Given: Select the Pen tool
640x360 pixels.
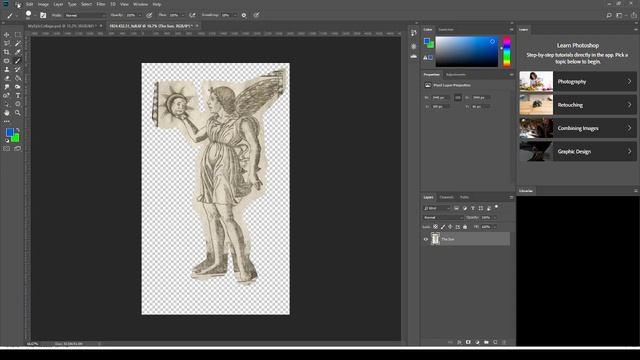Looking at the screenshot, I should (x=7, y=95).
